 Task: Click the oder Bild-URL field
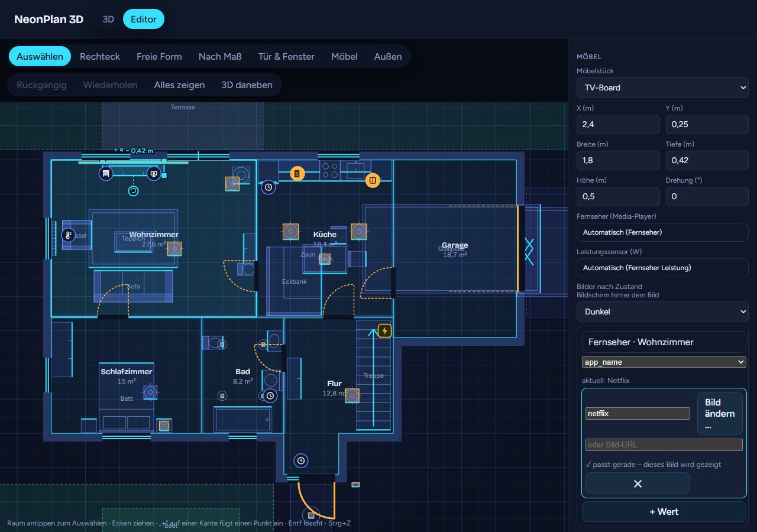pos(664,445)
